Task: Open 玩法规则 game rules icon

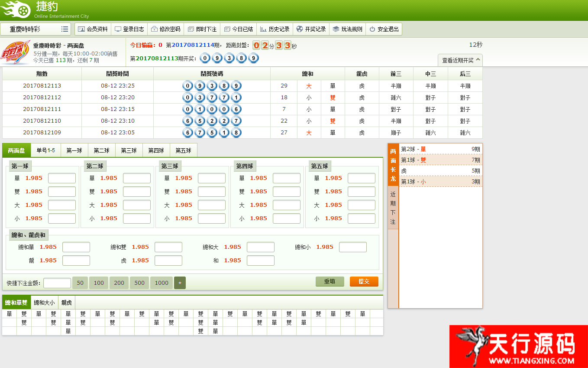Action: 336,29
